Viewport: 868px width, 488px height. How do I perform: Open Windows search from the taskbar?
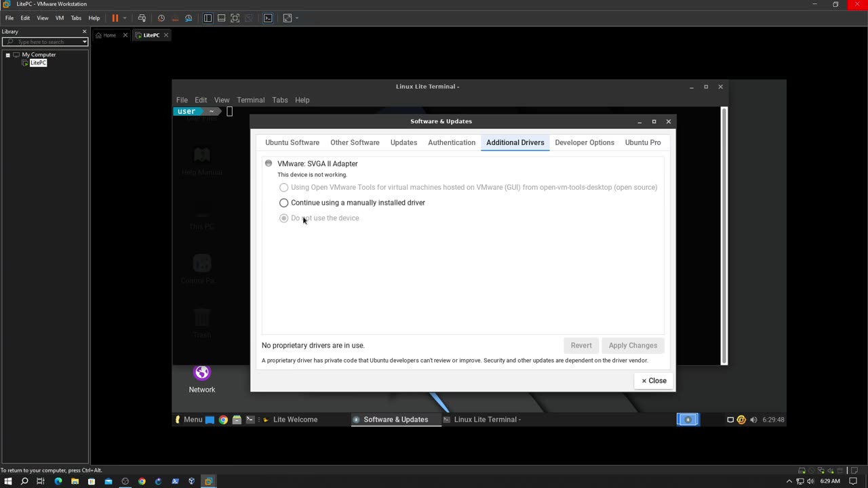point(24,481)
